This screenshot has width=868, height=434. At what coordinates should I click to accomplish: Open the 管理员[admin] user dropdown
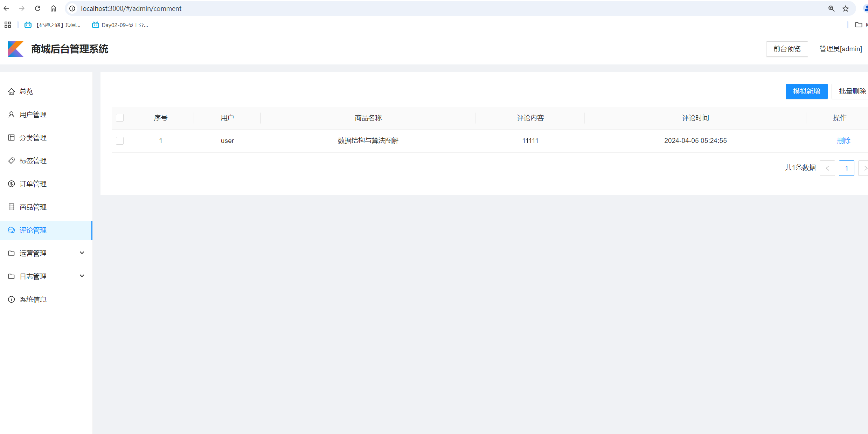tap(840, 49)
